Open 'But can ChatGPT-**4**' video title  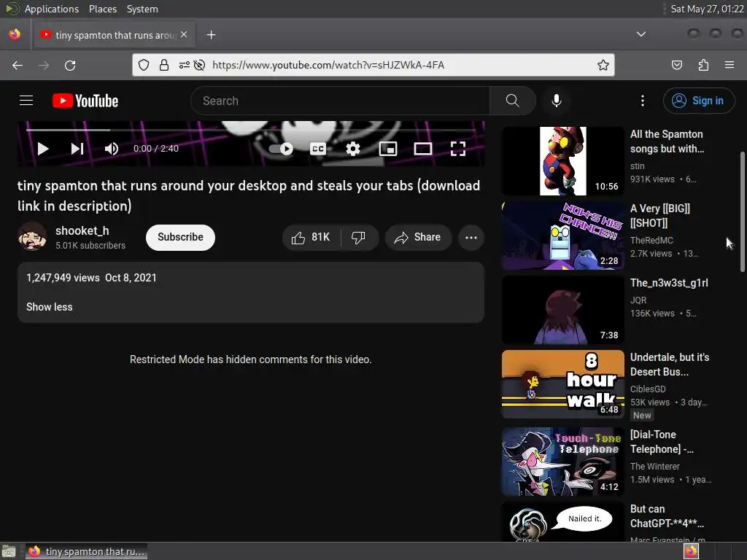click(x=667, y=516)
